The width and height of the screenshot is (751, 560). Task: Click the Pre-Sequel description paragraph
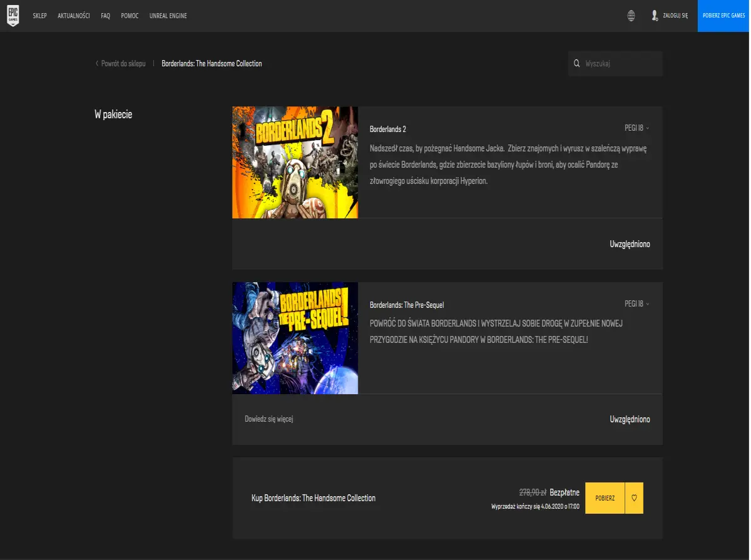(x=496, y=331)
